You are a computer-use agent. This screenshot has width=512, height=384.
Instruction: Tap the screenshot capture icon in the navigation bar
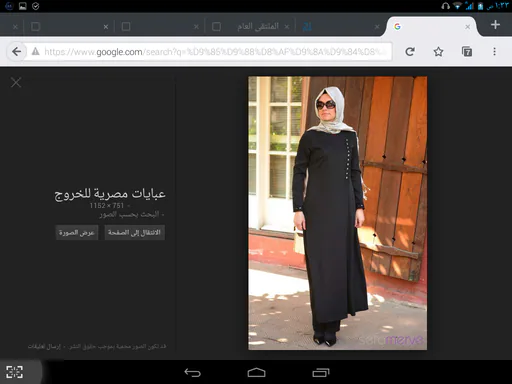click(x=15, y=372)
